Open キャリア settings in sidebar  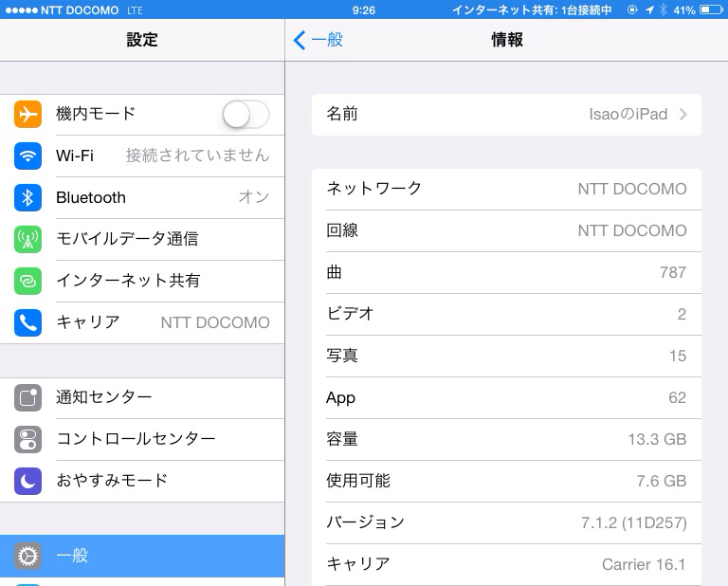pos(142,322)
